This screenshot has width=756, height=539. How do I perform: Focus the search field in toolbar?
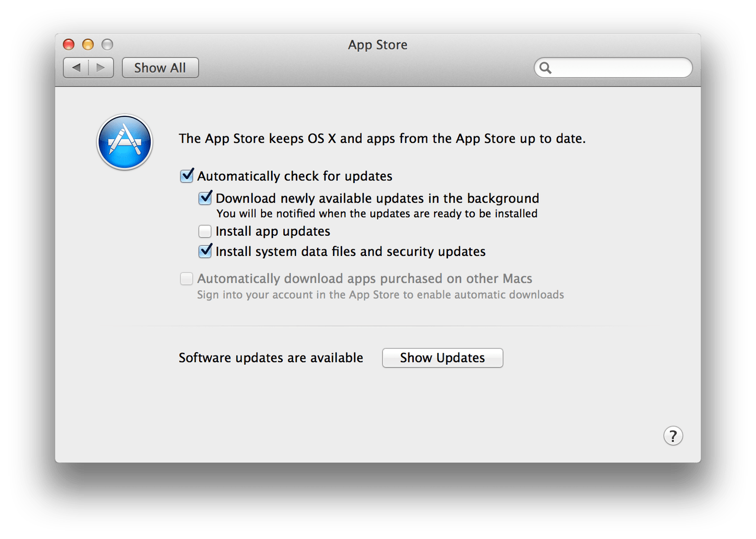point(613,68)
